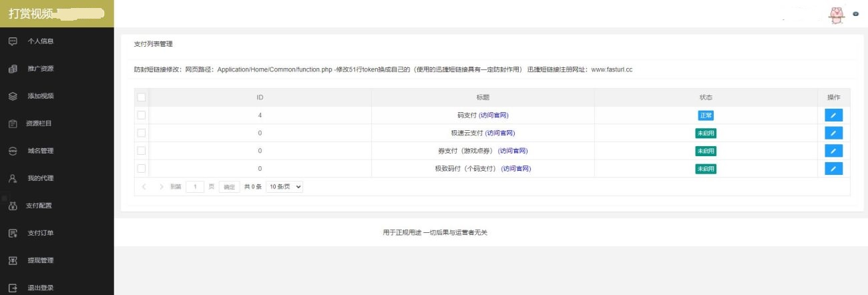Open 提现管理 menu item
The height and width of the screenshot is (295, 868).
[57, 260]
